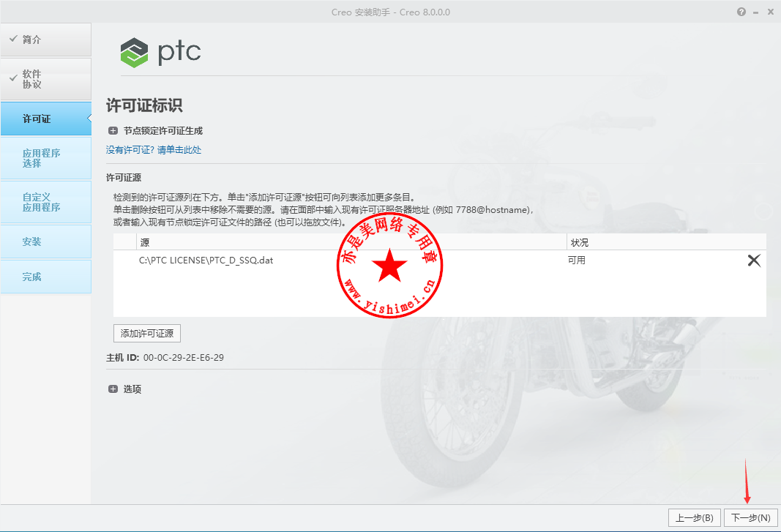The image size is (781, 532).
Task: Open the 自定义应用程序 step
Action: tap(46, 202)
